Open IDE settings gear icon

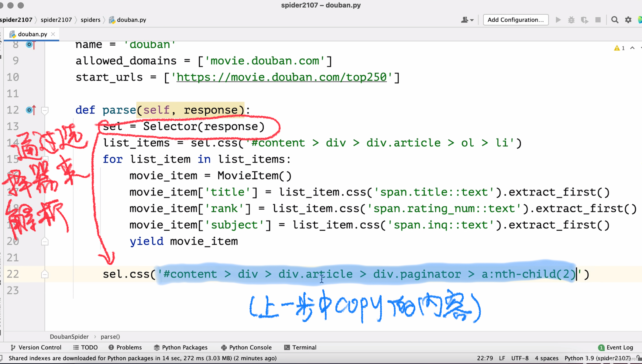pos(628,20)
